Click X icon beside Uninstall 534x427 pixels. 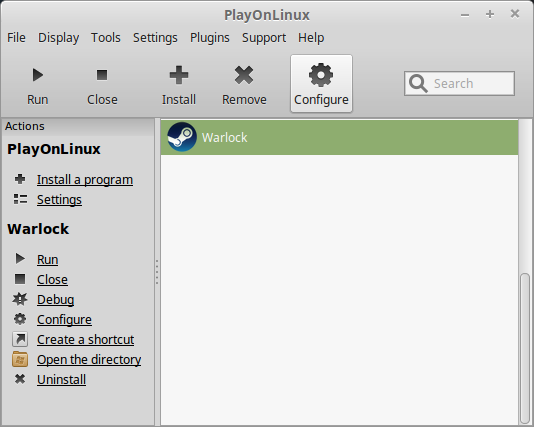[20, 379]
